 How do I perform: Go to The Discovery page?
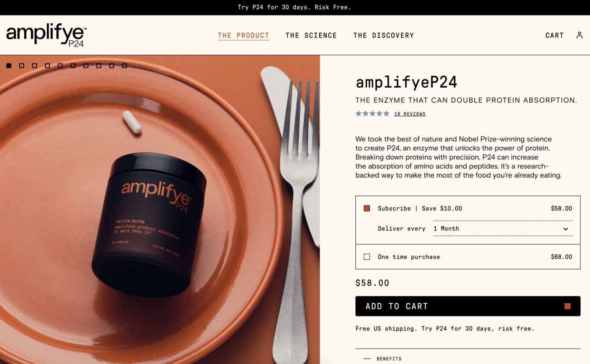(384, 36)
